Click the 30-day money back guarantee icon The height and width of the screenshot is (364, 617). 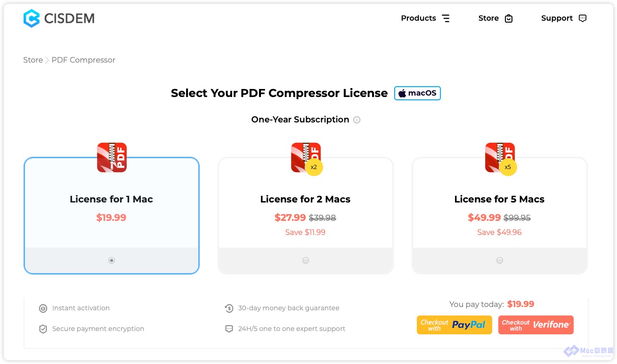coord(229,308)
